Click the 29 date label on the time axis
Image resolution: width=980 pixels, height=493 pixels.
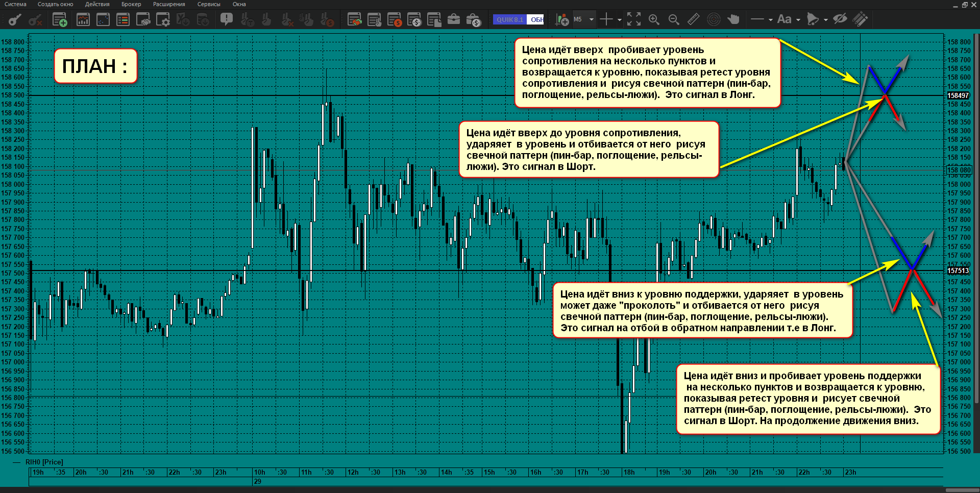click(x=258, y=481)
